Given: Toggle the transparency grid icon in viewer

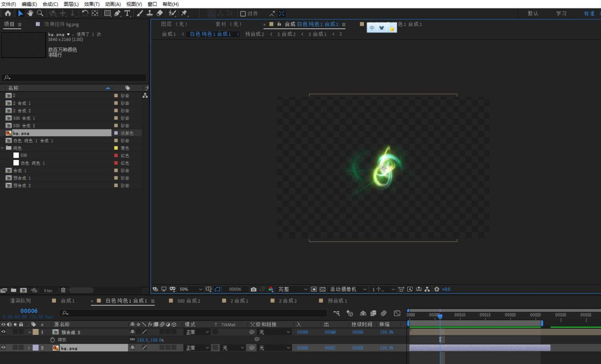Looking at the screenshot, I should [x=323, y=289].
